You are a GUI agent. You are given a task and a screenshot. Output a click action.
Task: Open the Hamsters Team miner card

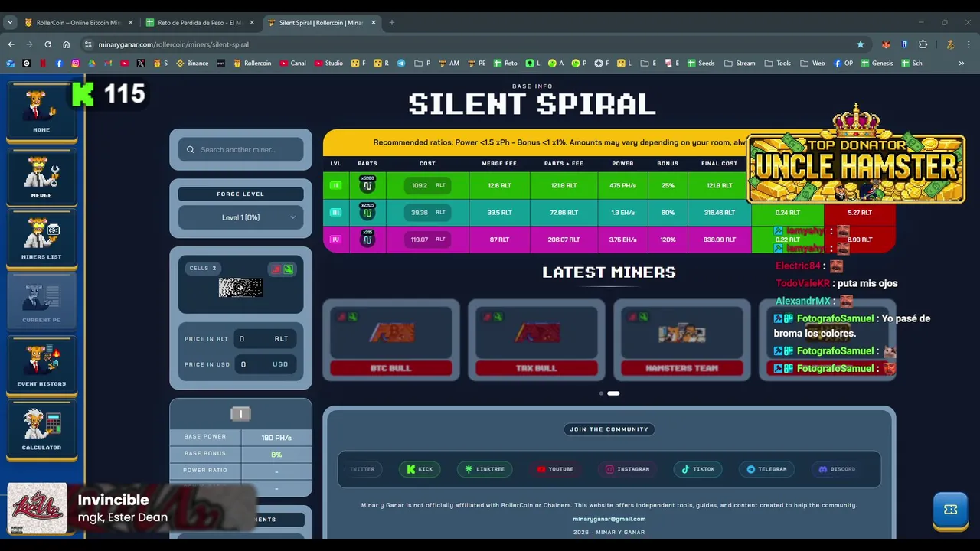click(682, 340)
